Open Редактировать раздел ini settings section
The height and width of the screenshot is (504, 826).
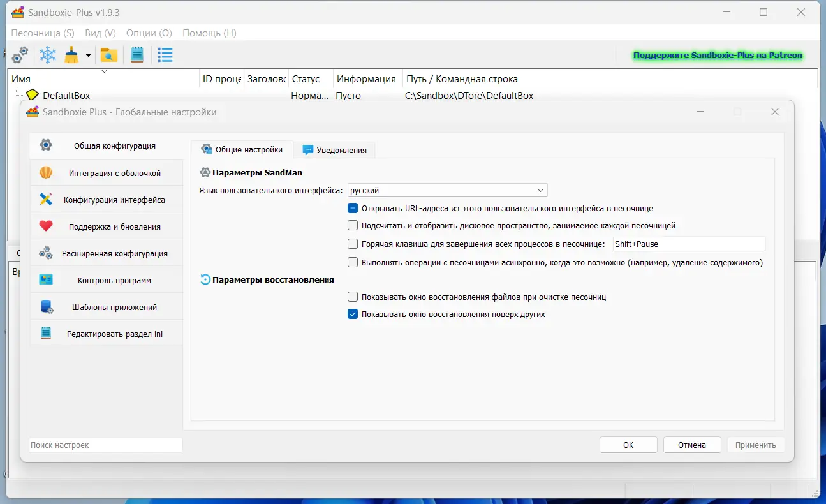[x=107, y=334]
